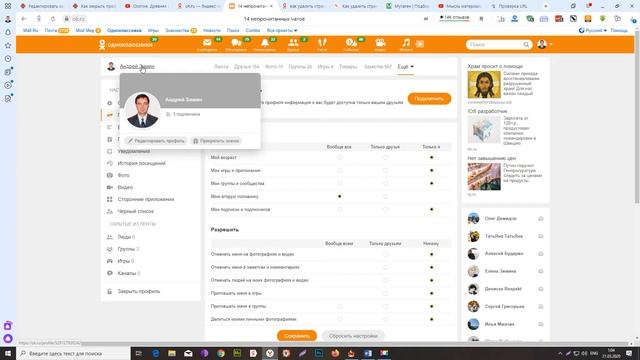Reload the page with refresh icon
The width and height of the screenshot is (640, 360).
(x=53, y=19)
